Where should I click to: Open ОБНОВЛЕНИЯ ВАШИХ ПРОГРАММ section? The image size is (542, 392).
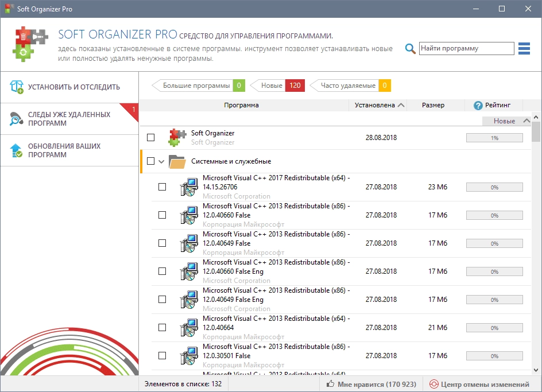pos(69,150)
